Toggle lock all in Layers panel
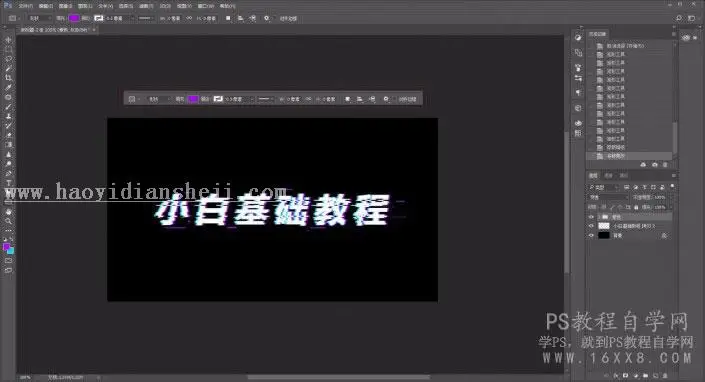 coord(636,207)
